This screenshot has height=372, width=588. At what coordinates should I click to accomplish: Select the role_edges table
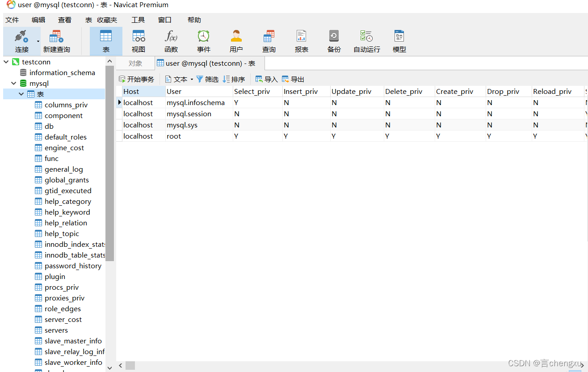point(63,309)
